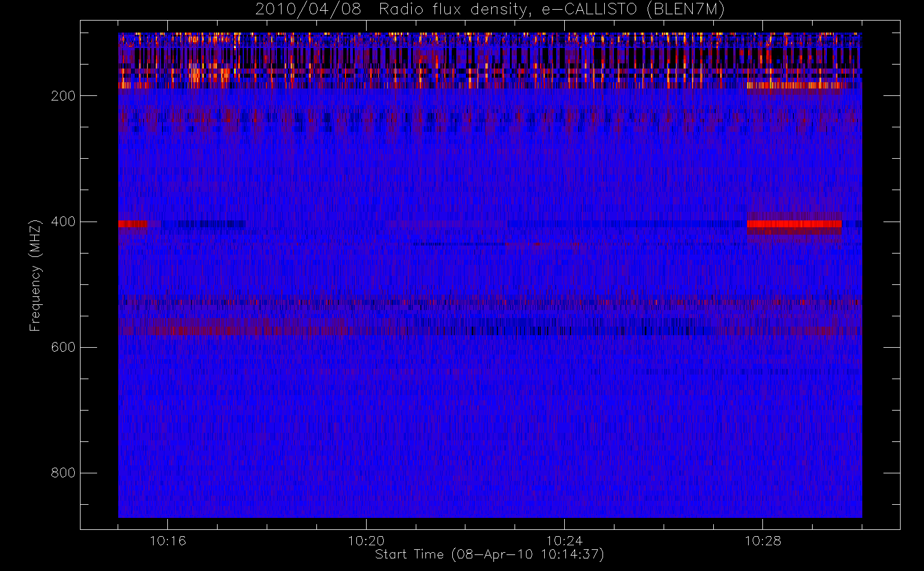Click the 400 frequency tick label
924x571 pixels.
63,222
